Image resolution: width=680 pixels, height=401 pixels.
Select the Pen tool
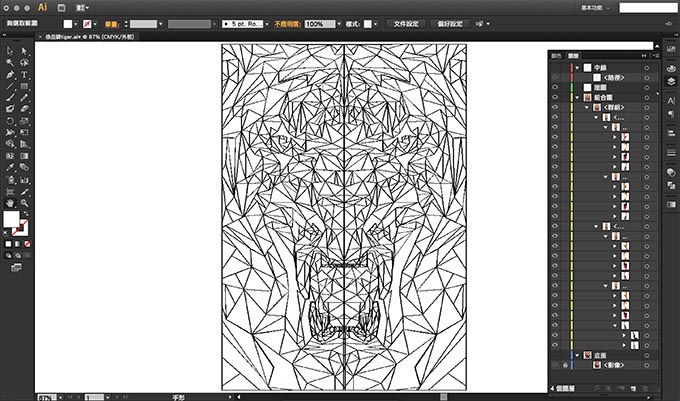tap(10, 75)
